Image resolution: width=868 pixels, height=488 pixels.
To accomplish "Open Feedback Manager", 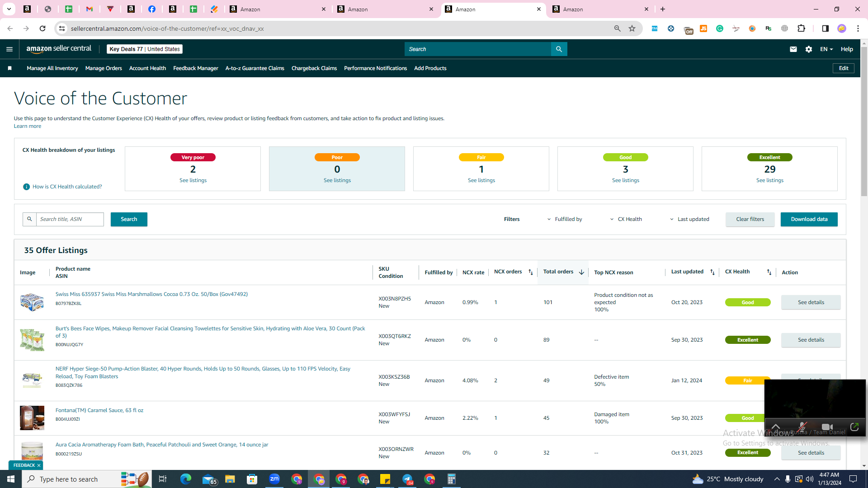I will (196, 68).
